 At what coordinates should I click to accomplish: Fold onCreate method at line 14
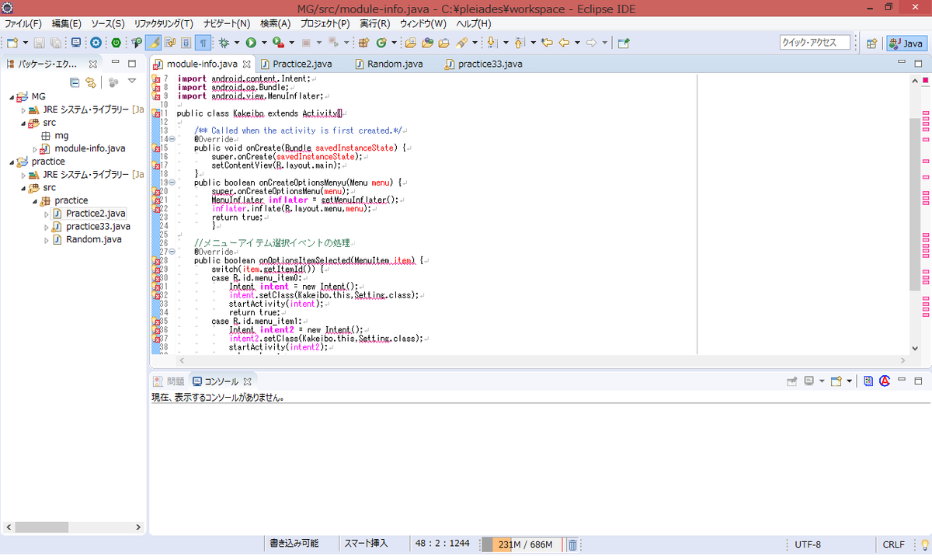[172, 139]
